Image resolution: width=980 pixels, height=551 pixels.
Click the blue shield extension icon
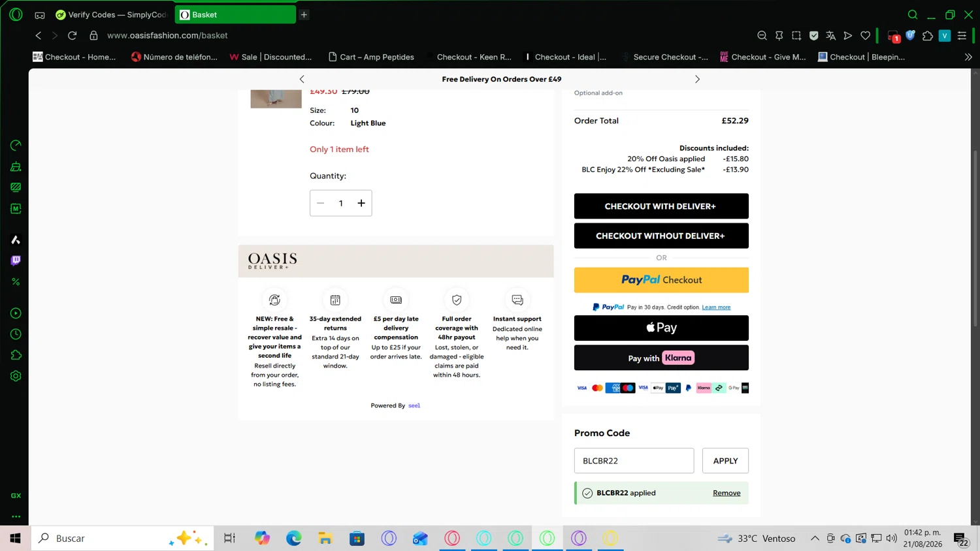[910, 35]
